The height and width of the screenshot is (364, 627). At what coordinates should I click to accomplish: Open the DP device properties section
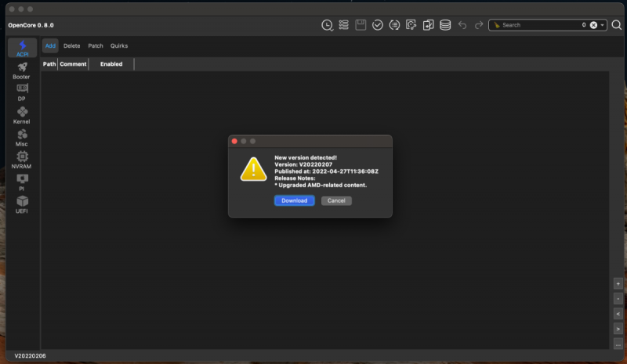coord(22,92)
